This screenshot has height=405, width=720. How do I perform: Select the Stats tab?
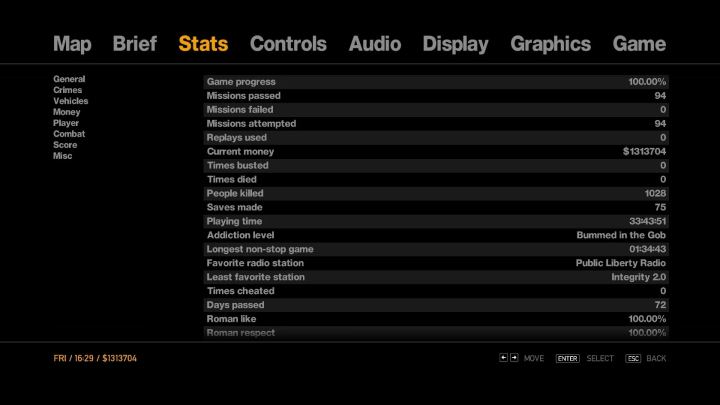203,44
